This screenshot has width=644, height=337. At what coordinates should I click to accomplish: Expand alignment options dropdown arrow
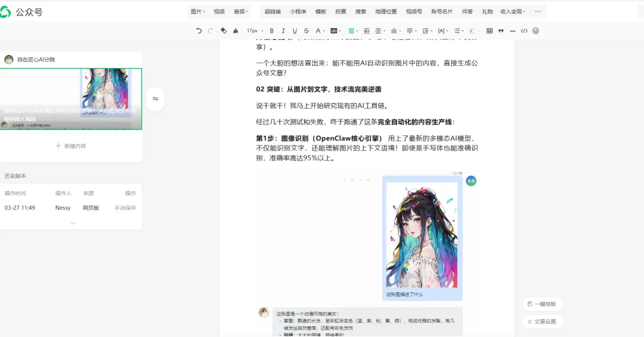point(357,31)
